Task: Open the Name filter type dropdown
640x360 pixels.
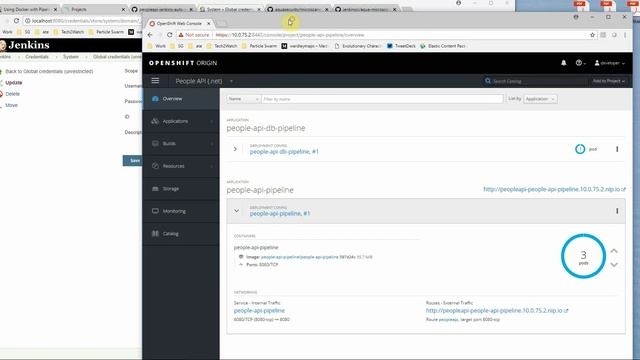Action: click(243, 99)
